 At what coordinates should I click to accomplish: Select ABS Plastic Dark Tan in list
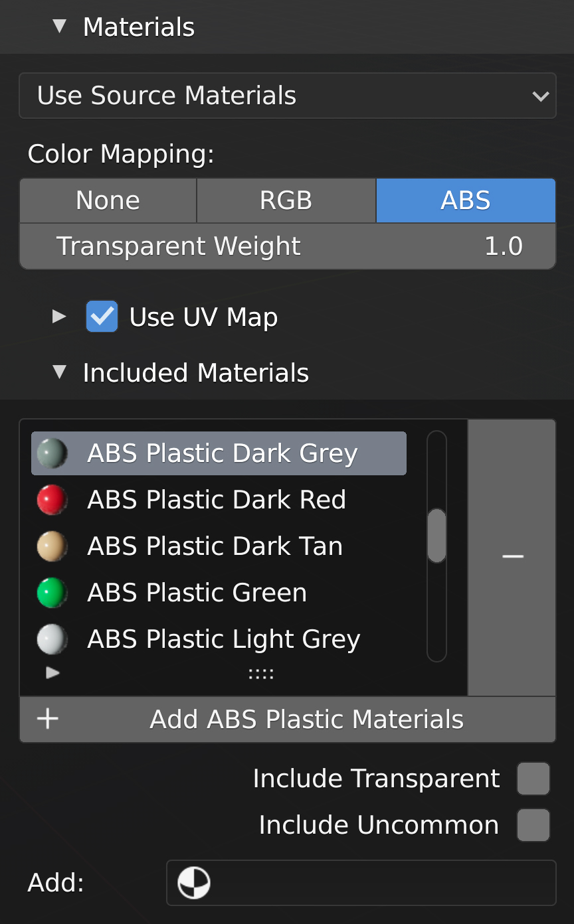click(x=215, y=546)
